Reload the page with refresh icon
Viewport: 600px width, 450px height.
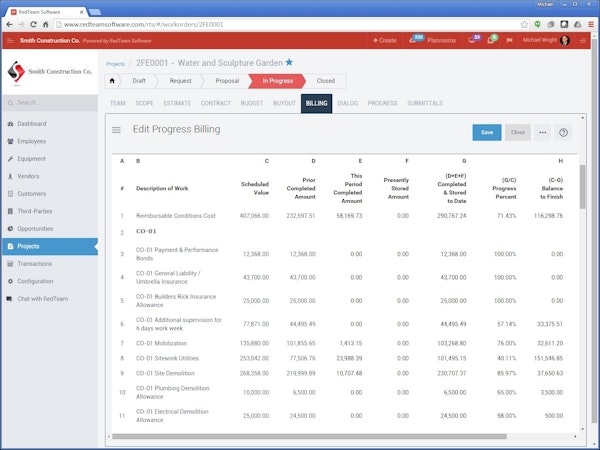point(33,24)
